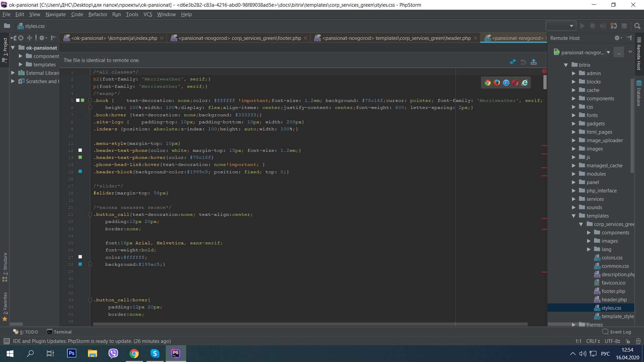Viewport: 644px width, 362px height.
Task: Click Search Everywhere magnifier icon
Action: pos(637,26)
